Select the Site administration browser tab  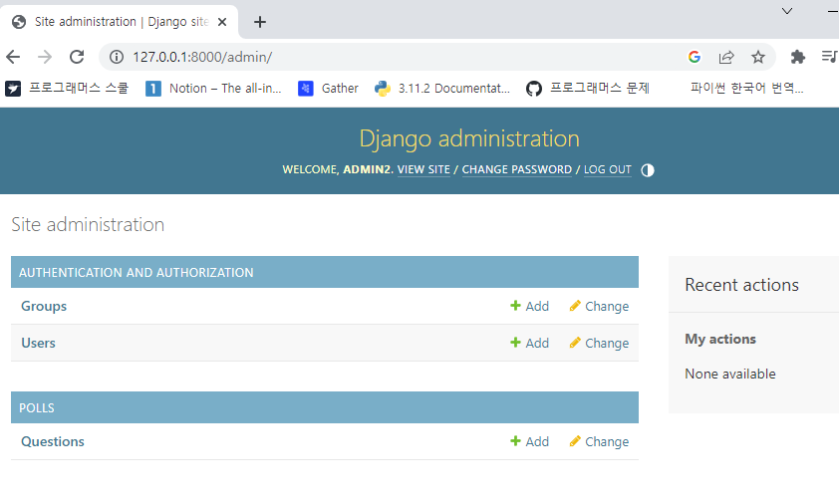pyautogui.click(x=119, y=22)
